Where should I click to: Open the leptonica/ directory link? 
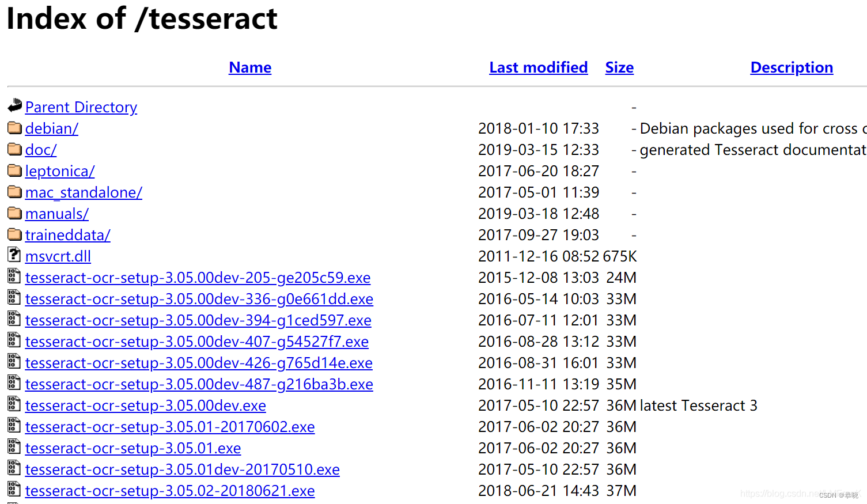[60, 171]
